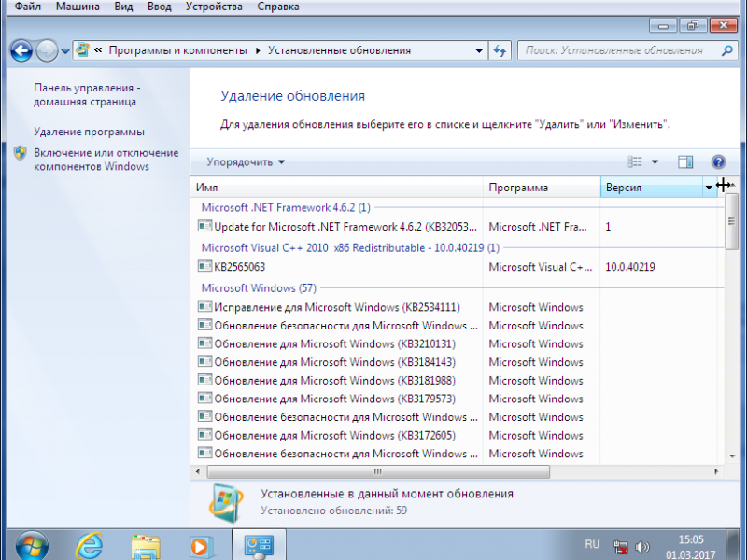Open the Файл menu
The width and height of the screenshot is (747, 560).
[x=28, y=7]
